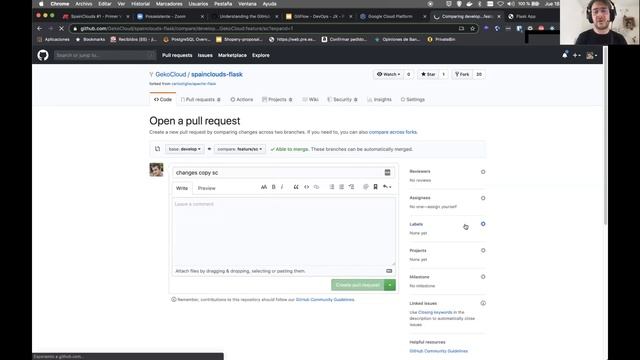Reference an issue with the bookmark icon
640x360 pixels.
[376, 187]
